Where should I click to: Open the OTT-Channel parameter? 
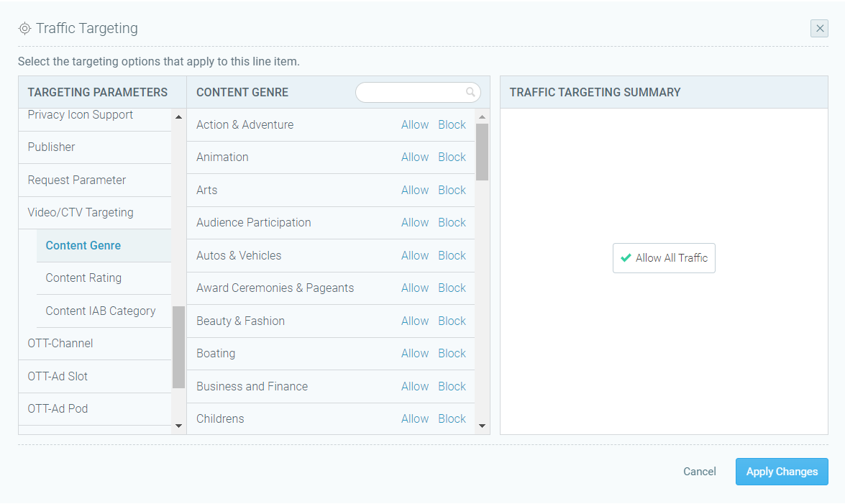point(95,344)
